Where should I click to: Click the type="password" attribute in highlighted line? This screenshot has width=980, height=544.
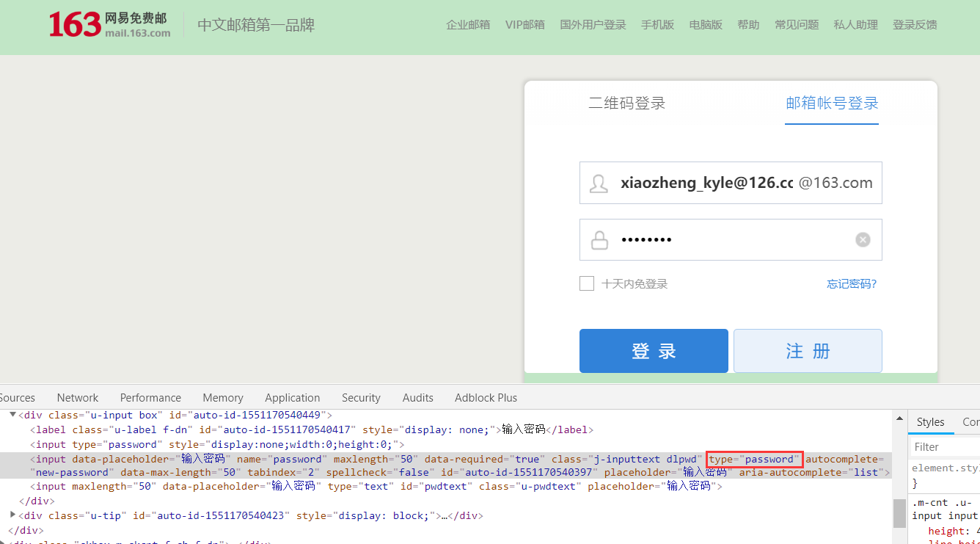click(755, 459)
